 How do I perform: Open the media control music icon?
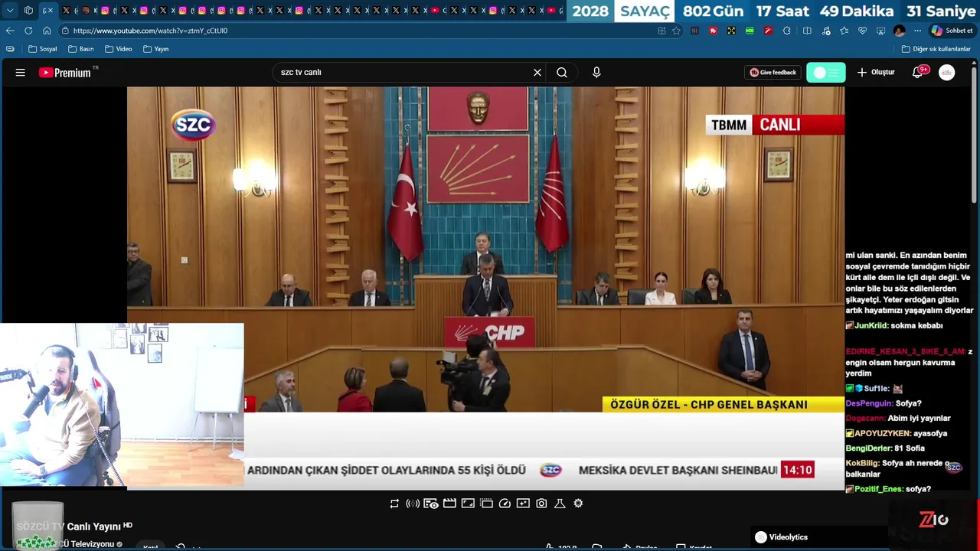pyautogui.click(x=826, y=31)
